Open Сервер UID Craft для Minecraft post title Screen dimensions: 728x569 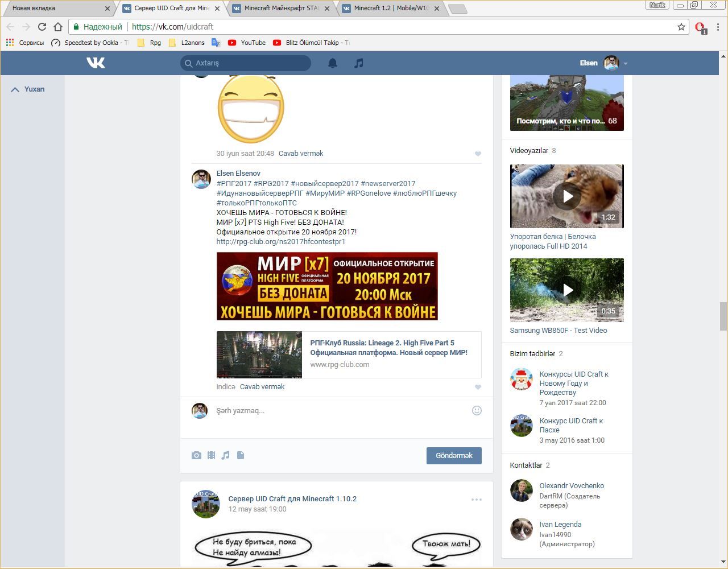[292, 499]
